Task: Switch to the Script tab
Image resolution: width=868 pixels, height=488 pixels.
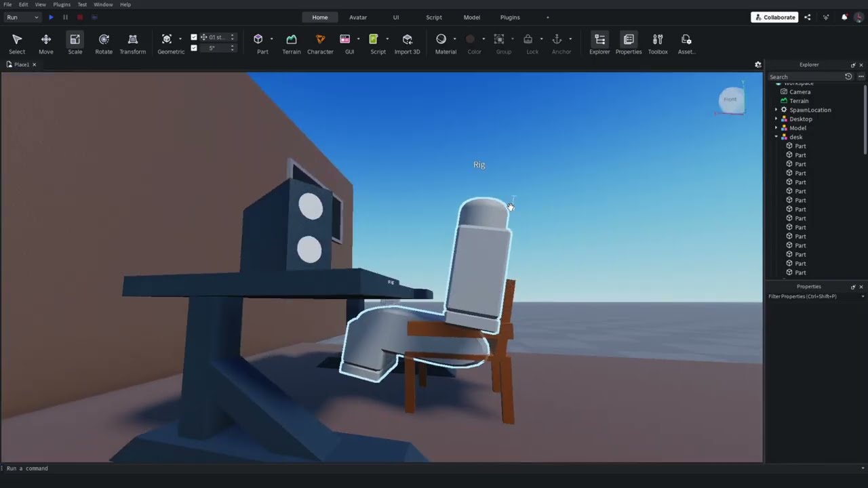Action: pyautogui.click(x=434, y=17)
